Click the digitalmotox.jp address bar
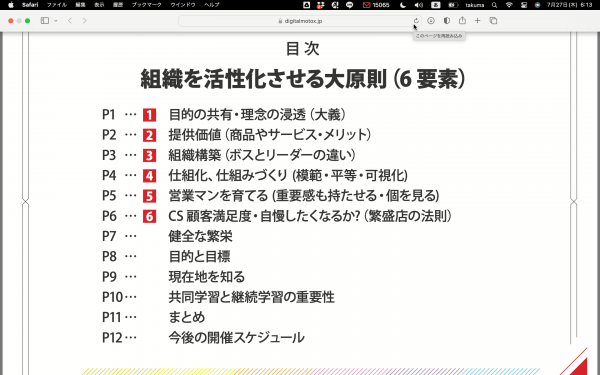Screen dimensions: 600x375 [x=300, y=21]
